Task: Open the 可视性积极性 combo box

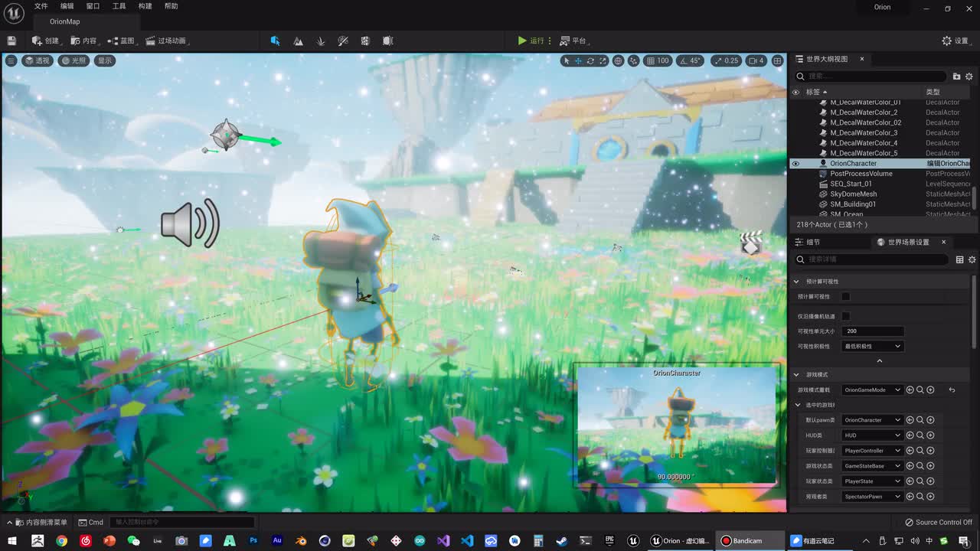Action: (872, 347)
